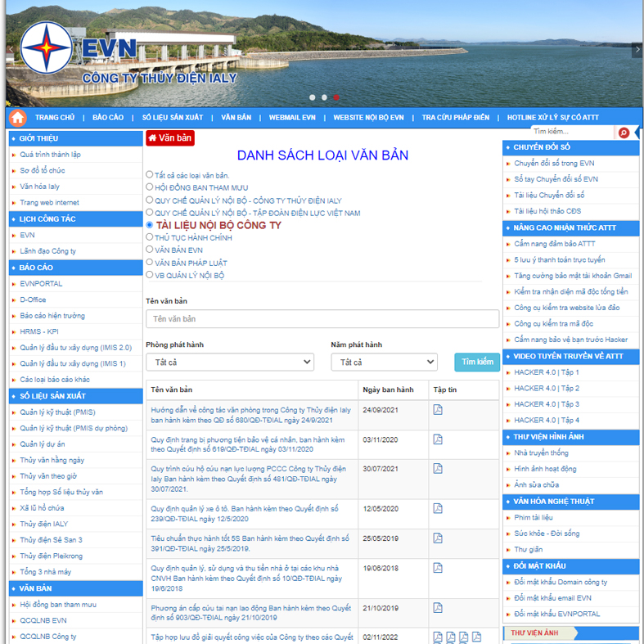Open HOTLINE XỬ LÝ SỰ CỐ ATTT menu
The image size is (644, 644).
(553, 118)
